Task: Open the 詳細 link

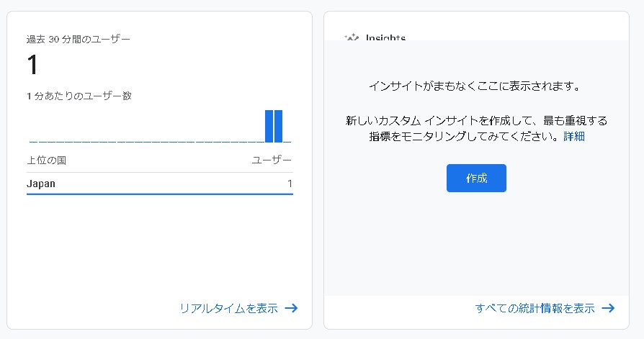Action: 574,136
